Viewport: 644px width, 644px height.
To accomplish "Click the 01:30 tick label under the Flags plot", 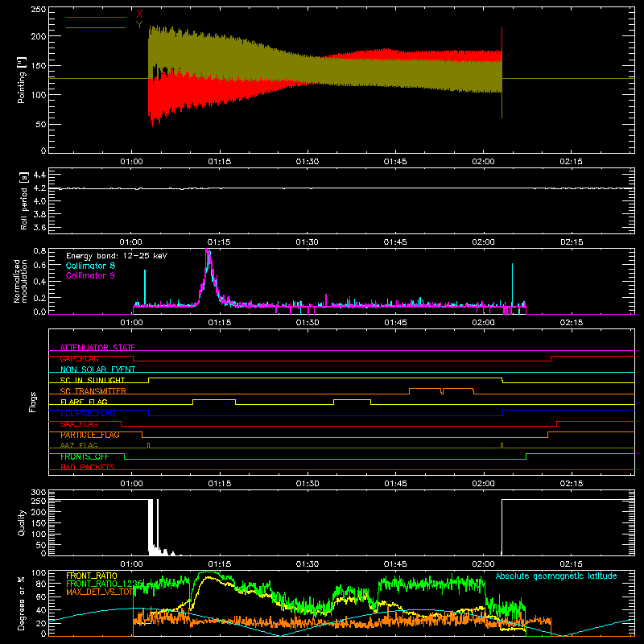I will coord(308,484).
